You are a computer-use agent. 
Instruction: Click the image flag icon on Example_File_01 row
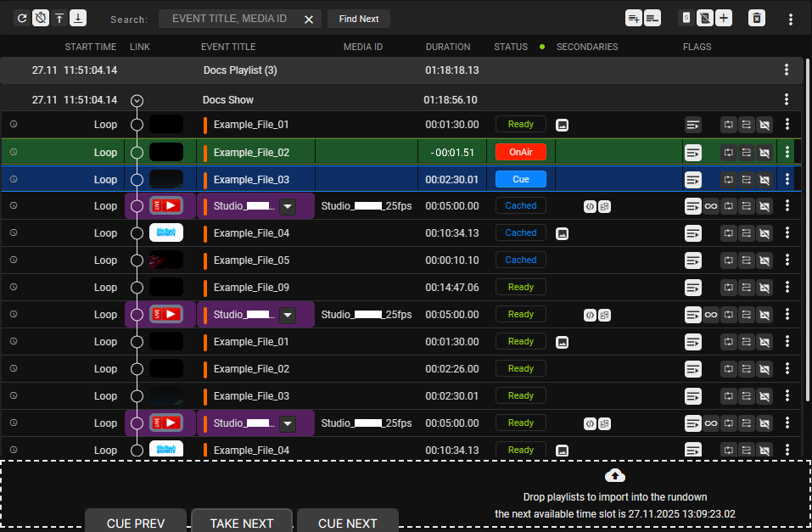pos(562,124)
